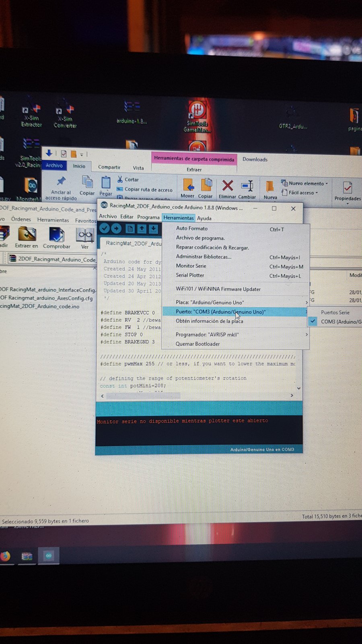Click the SimTools GameManager desktop icon
Image resolution: width=362 pixels, height=644 pixels.
coord(197,116)
